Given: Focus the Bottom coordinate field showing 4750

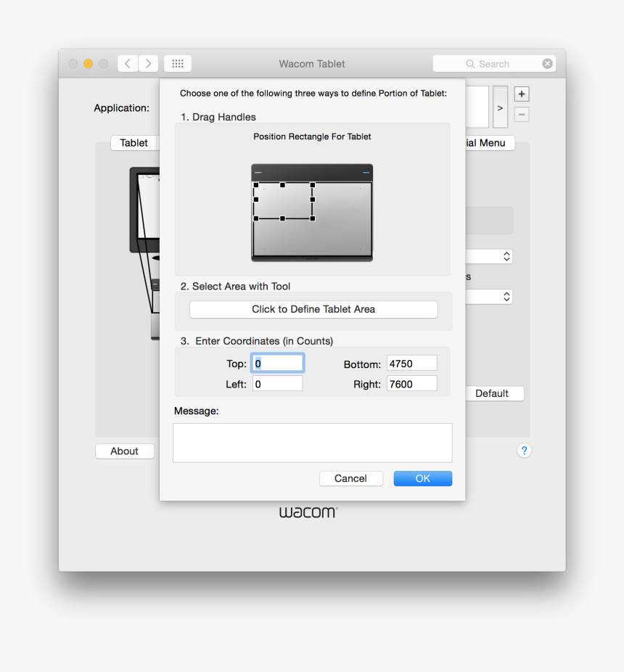Looking at the screenshot, I should click(412, 364).
